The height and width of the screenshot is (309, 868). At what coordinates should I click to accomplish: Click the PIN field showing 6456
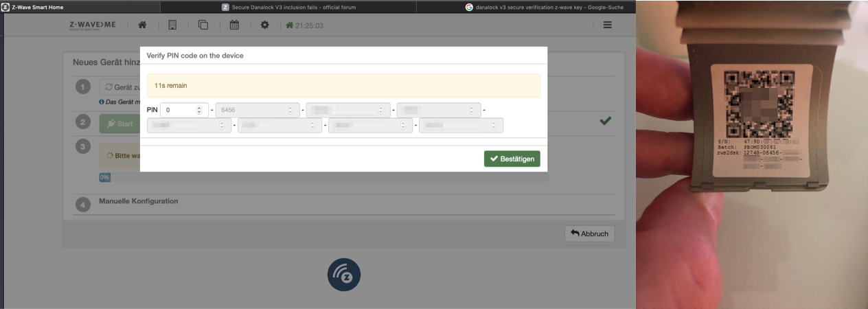251,110
